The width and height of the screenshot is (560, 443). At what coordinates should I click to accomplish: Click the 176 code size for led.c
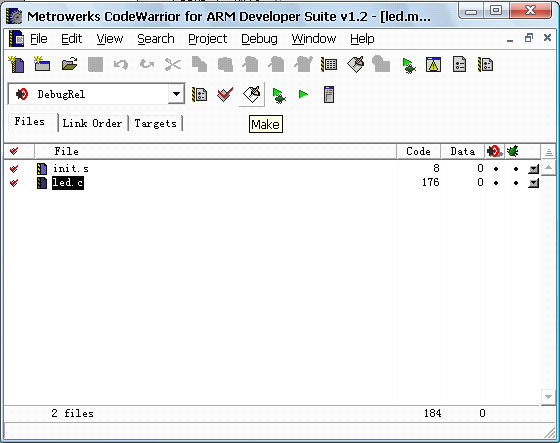[430, 183]
